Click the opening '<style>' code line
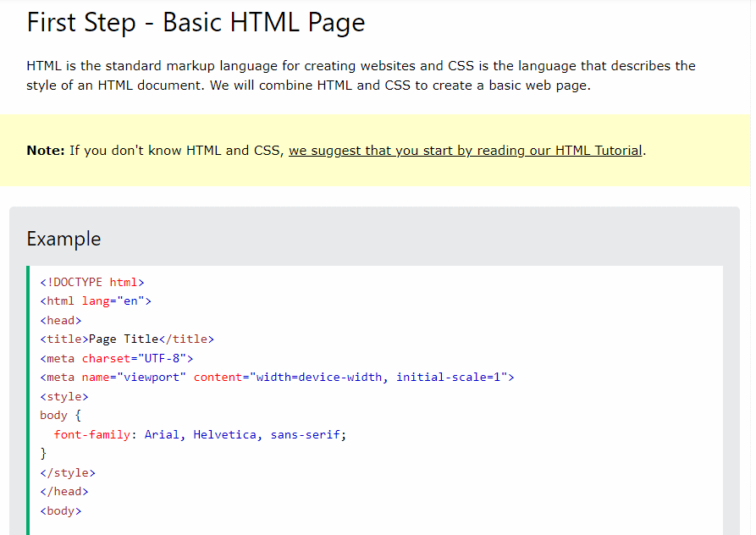This screenshot has height=535, width=756. pos(64,397)
